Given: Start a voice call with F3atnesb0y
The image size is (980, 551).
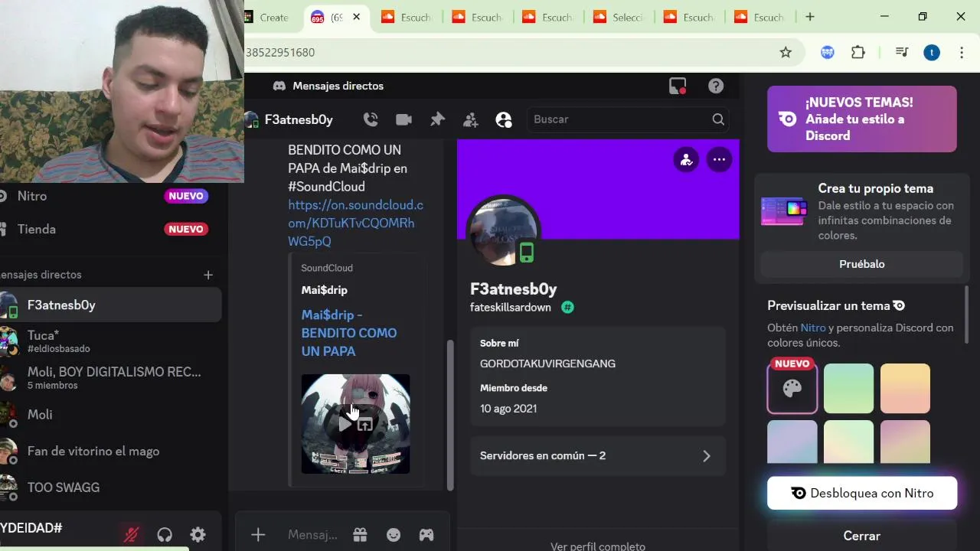Looking at the screenshot, I should pyautogui.click(x=371, y=119).
